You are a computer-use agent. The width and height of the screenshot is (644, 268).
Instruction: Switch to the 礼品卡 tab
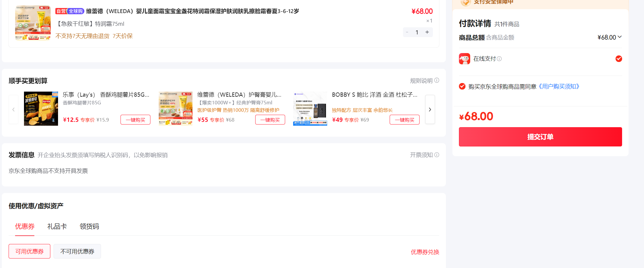click(57, 226)
